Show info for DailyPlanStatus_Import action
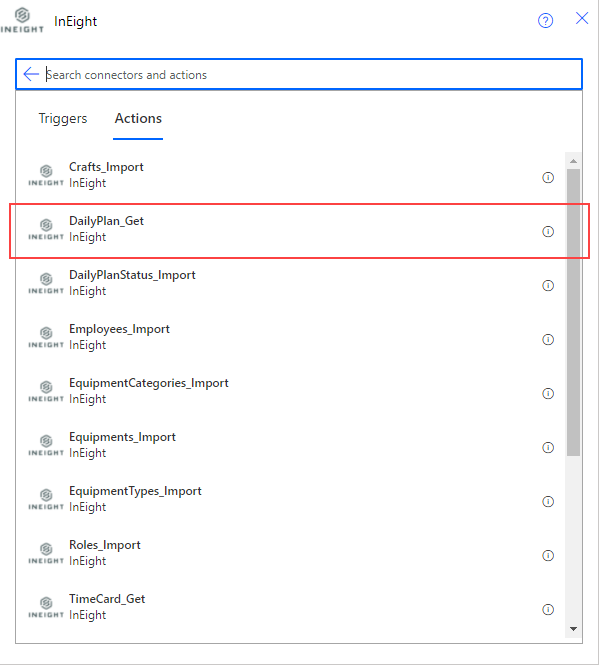Screen dimensions: 599x665 click(548, 285)
